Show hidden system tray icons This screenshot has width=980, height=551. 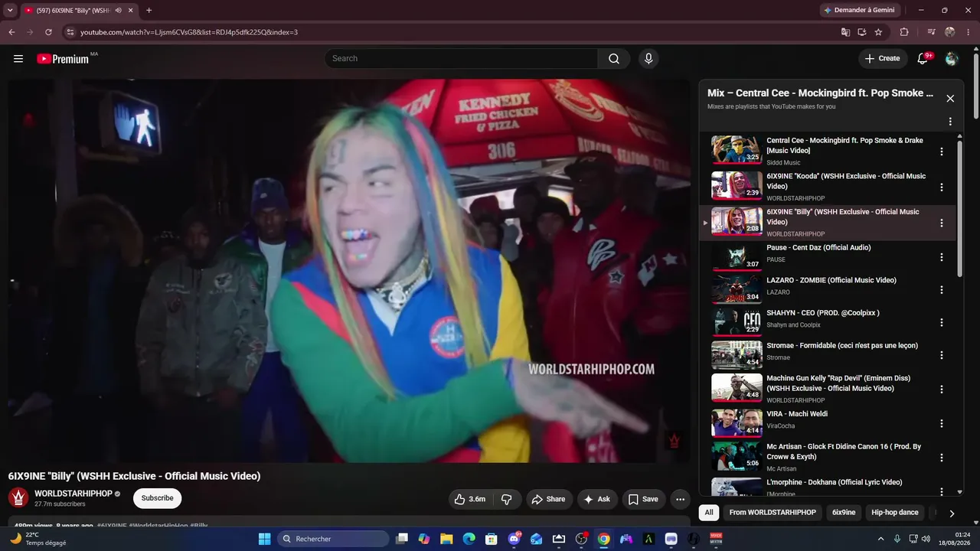tap(880, 539)
